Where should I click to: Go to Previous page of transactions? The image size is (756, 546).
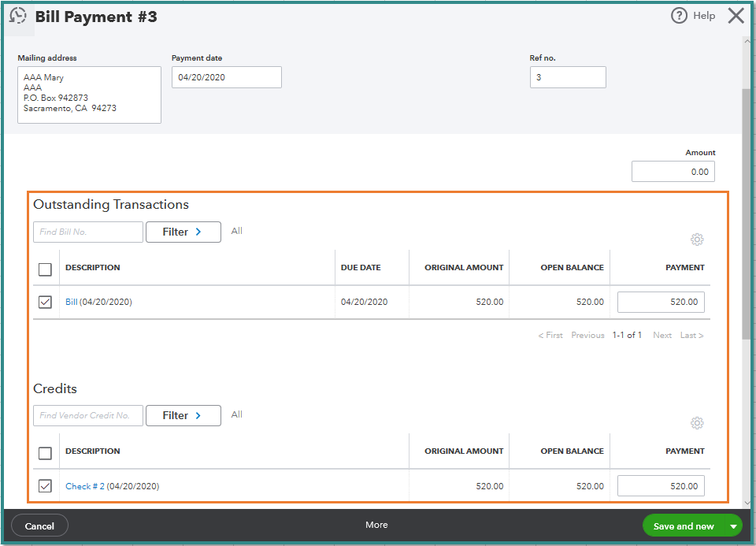pyautogui.click(x=587, y=335)
